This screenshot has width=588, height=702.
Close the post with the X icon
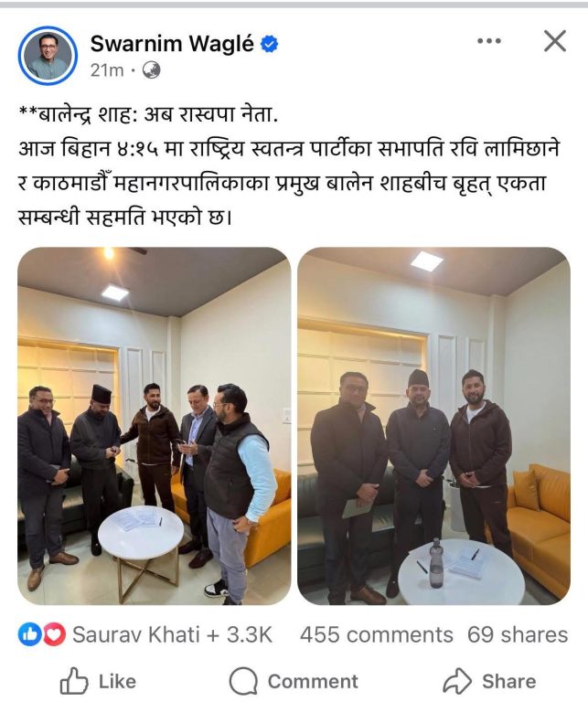[555, 41]
